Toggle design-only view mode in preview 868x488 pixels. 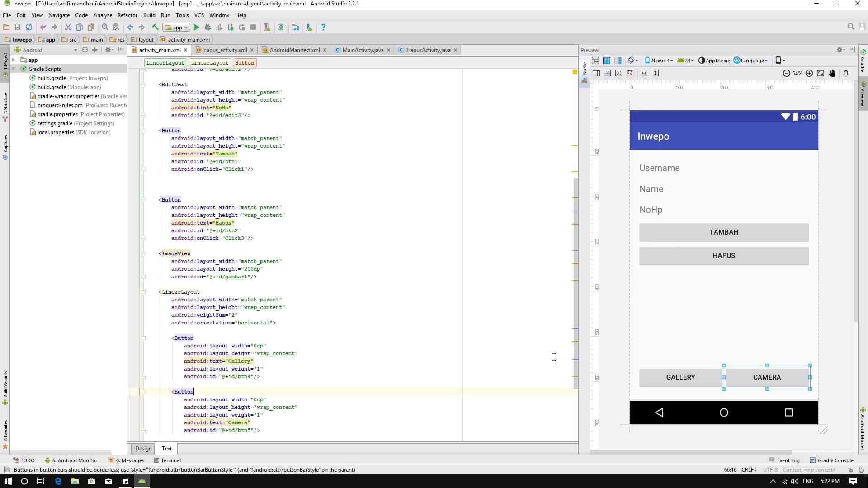tap(595, 61)
